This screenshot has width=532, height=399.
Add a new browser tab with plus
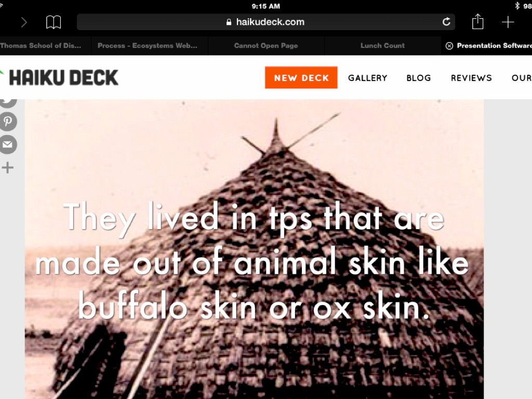pos(508,22)
